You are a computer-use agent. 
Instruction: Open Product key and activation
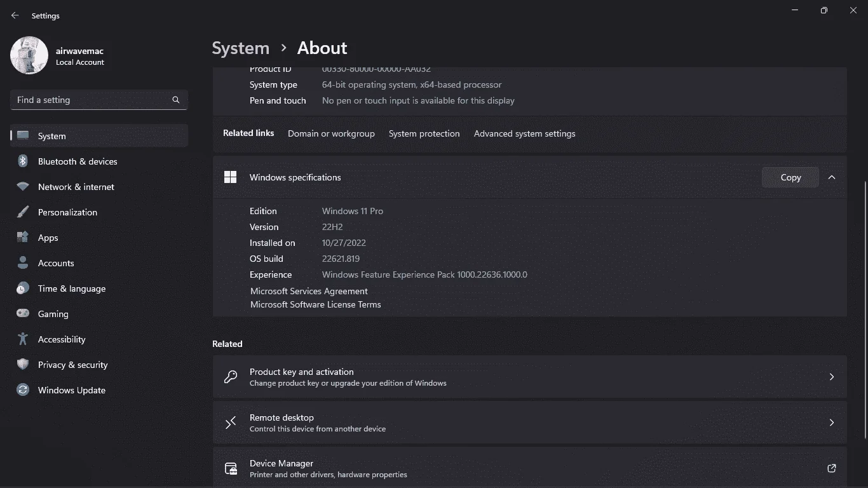(529, 377)
